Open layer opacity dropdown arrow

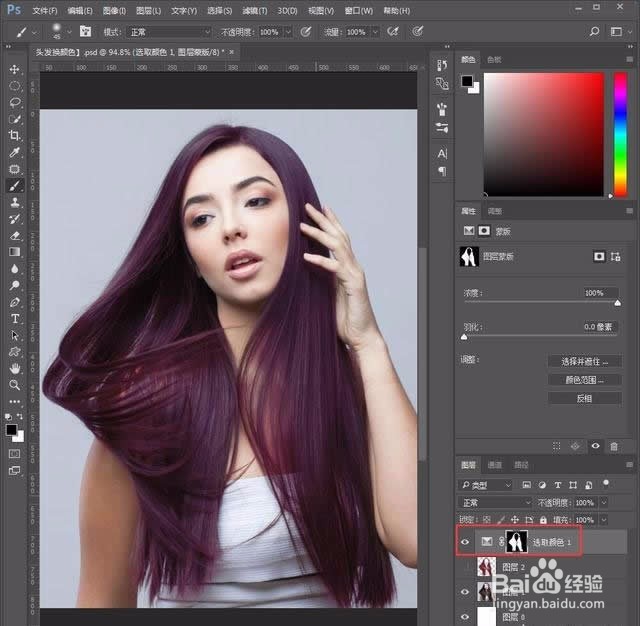click(x=604, y=503)
